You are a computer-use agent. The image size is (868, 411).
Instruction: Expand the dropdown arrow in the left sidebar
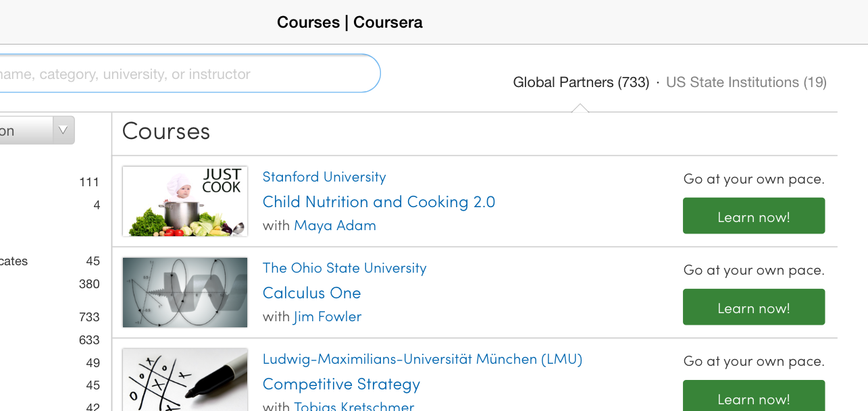pos(63,130)
